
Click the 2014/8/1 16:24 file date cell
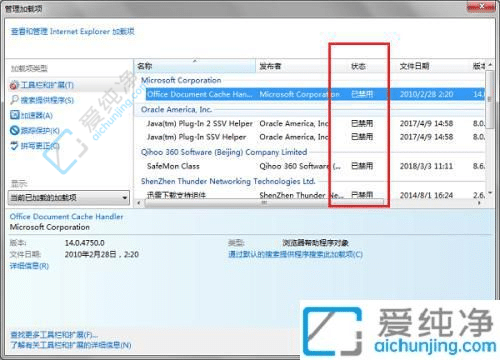click(426, 195)
